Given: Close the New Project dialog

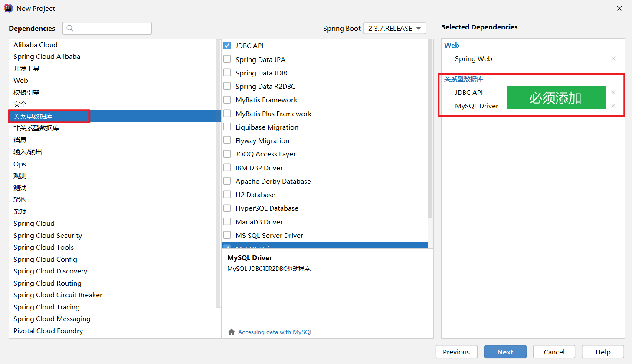Looking at the screenshot, I should 619,8.
